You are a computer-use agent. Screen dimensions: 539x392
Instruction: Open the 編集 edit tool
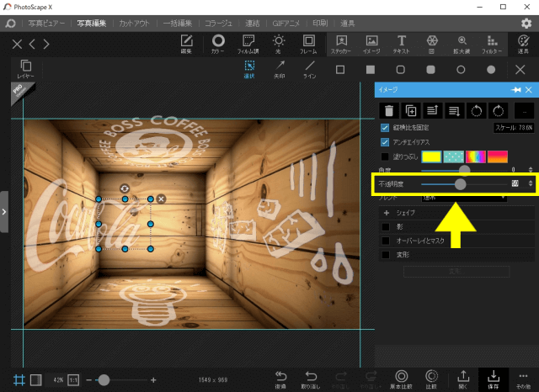click(186, 44)
